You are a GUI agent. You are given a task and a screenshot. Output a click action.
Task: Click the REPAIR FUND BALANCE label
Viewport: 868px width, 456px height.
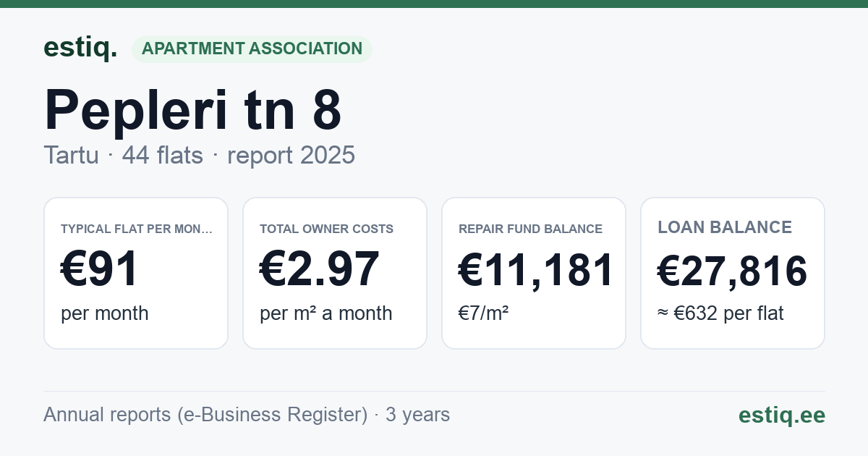point(530,229)
